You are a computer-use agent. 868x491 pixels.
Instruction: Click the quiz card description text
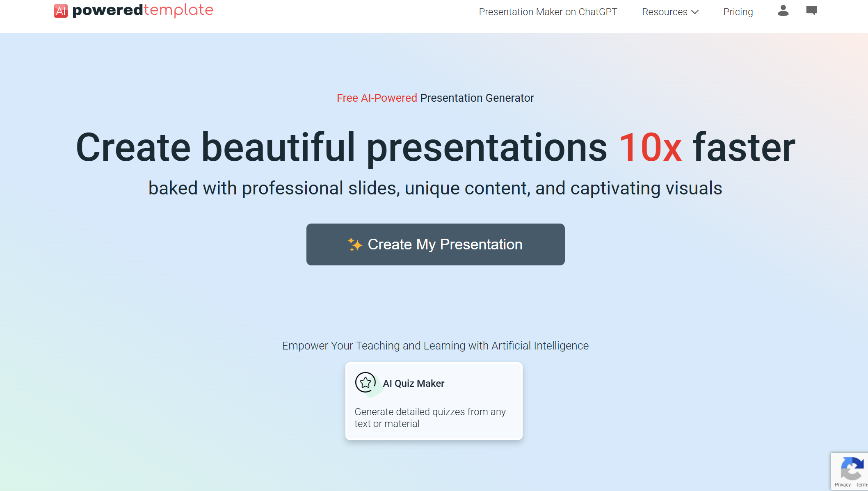[x=430, y=418]
